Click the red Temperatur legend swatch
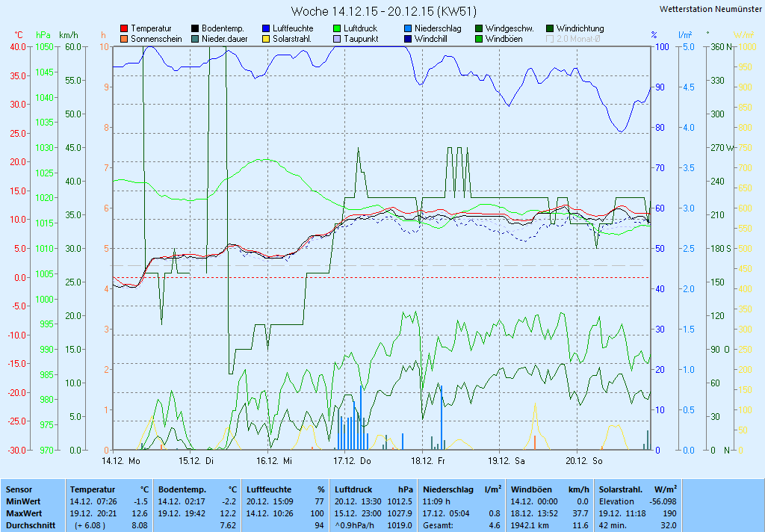The width and height of the screenshot is (765, 532). coord(124,29)
